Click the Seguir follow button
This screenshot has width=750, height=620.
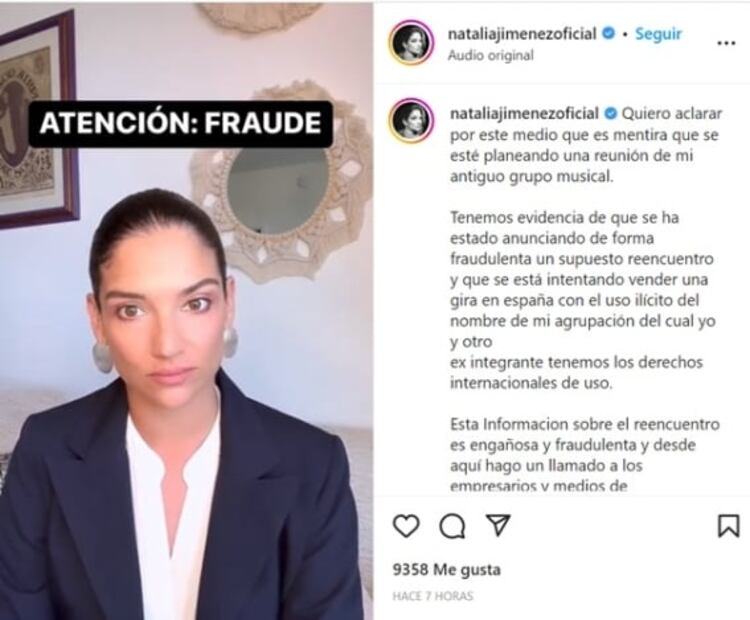[658, 34]
